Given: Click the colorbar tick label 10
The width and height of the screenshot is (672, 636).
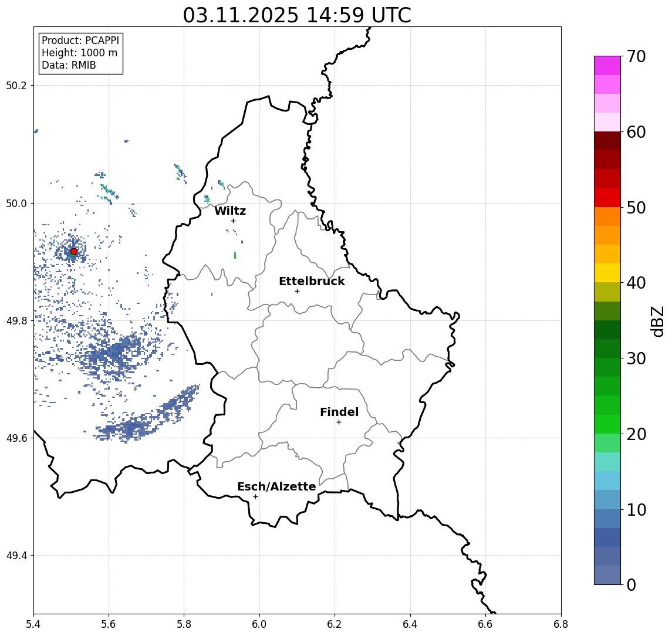Looking at the screenshot, I should 636,510.
